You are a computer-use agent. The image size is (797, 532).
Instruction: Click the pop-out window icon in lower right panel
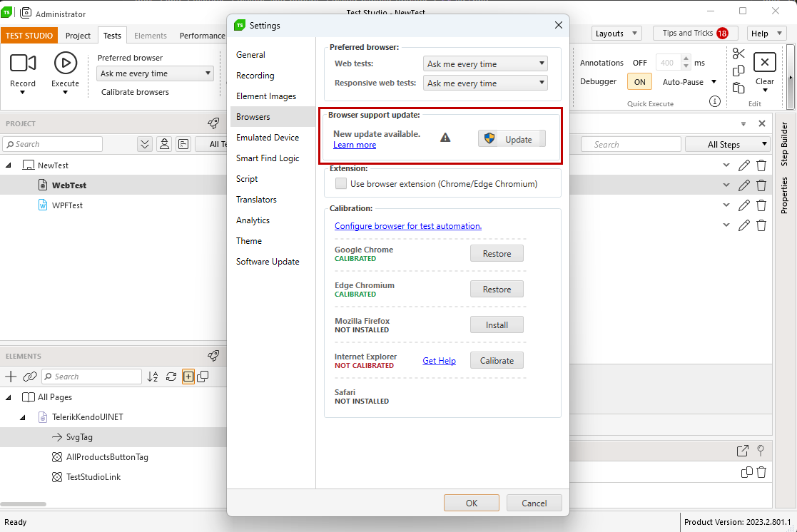pos(743,451)
